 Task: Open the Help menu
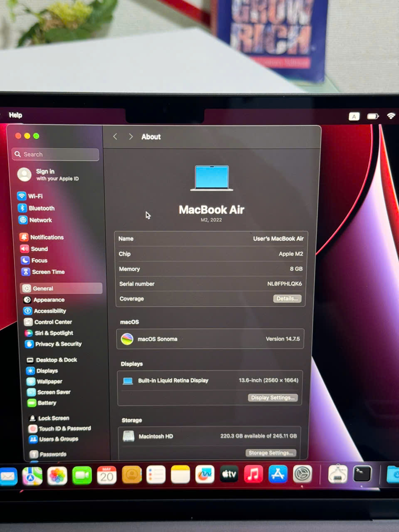[15, 115]
